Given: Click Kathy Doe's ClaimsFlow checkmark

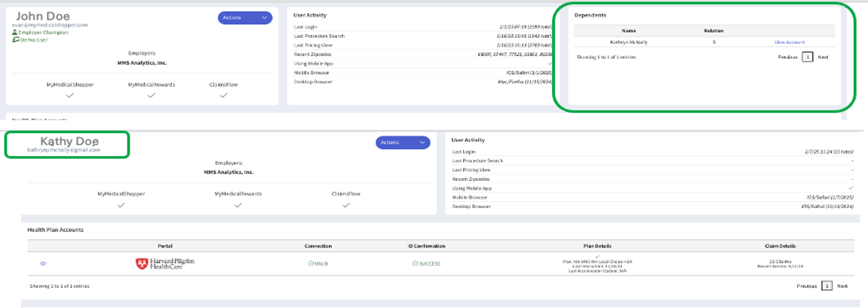Looking at the screenshot, I should [x=346, y=205].
